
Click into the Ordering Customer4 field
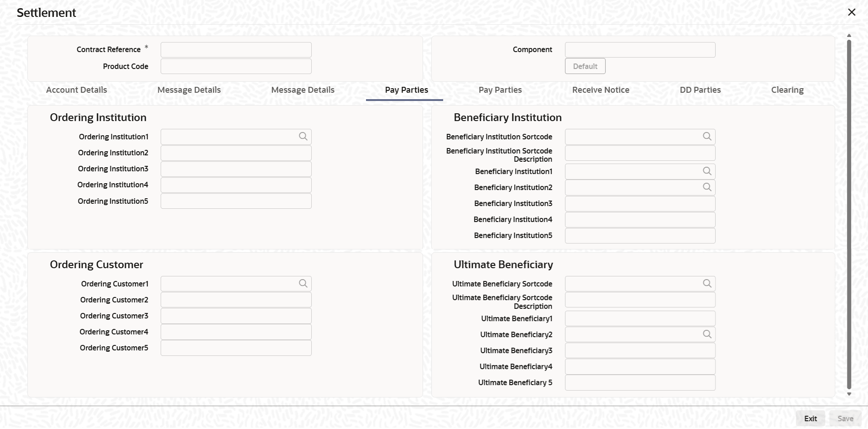[x=236, y=332]
